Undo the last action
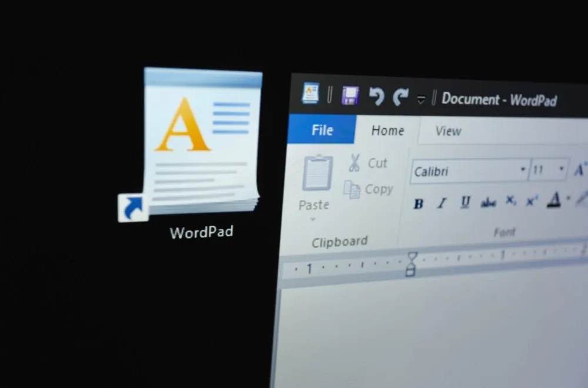Image resolution: width=588 pixels, height=388 pixels. 376,96
